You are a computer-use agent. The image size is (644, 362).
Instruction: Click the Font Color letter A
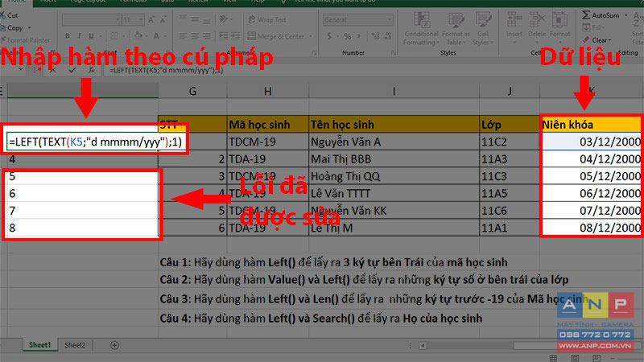[x=156, y=36]
